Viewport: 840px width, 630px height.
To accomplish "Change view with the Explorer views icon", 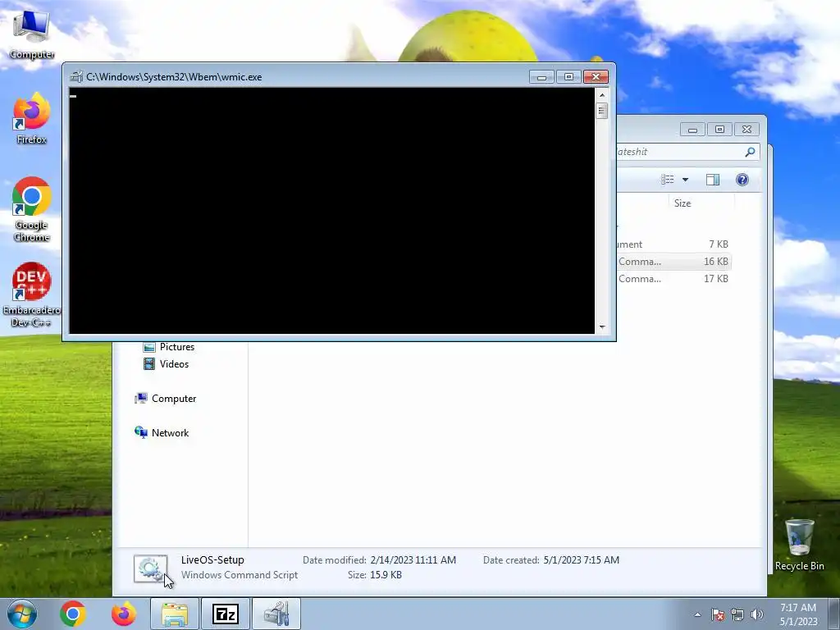I will (x=668, y=180).
